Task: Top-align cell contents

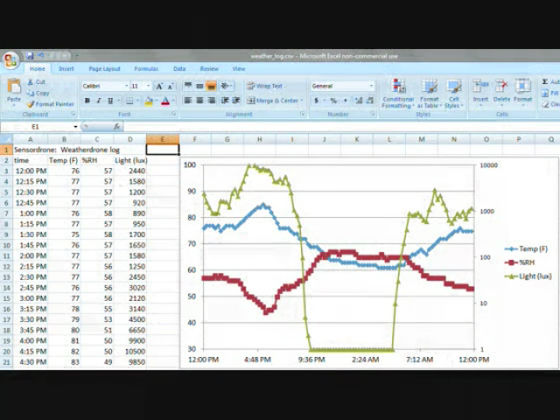Action: tap(188, 86)
